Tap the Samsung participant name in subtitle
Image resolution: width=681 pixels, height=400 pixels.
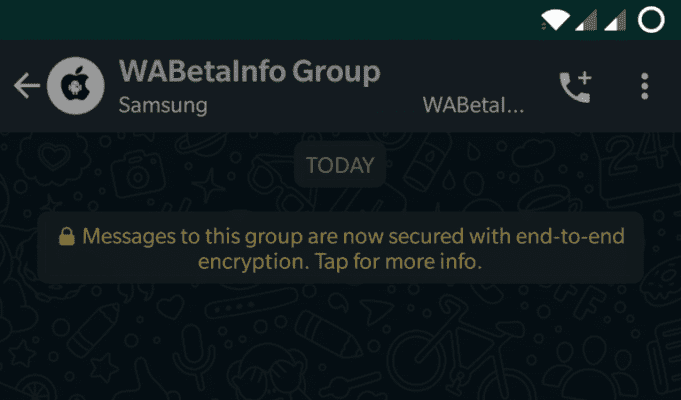(163, 106)
